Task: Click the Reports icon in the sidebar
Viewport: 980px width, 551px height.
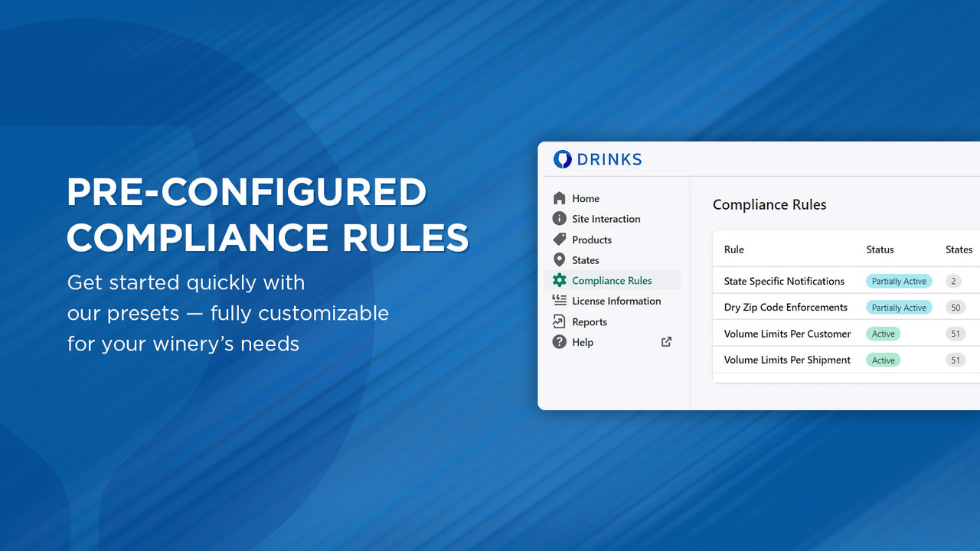Action: click(x=558, y=321)
